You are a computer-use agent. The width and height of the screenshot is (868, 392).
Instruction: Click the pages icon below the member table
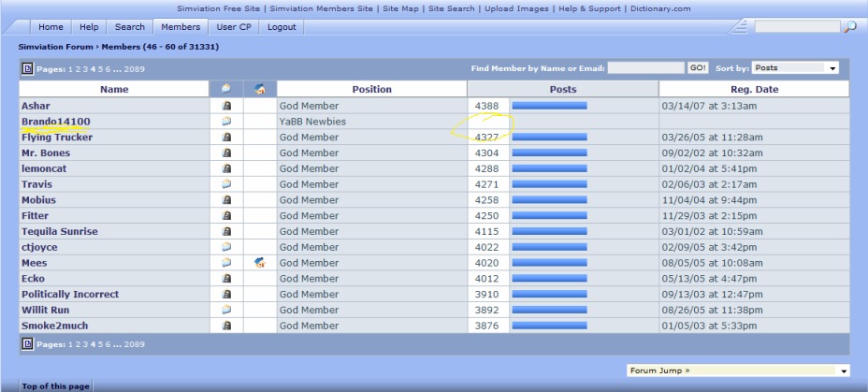pos(28,344)
